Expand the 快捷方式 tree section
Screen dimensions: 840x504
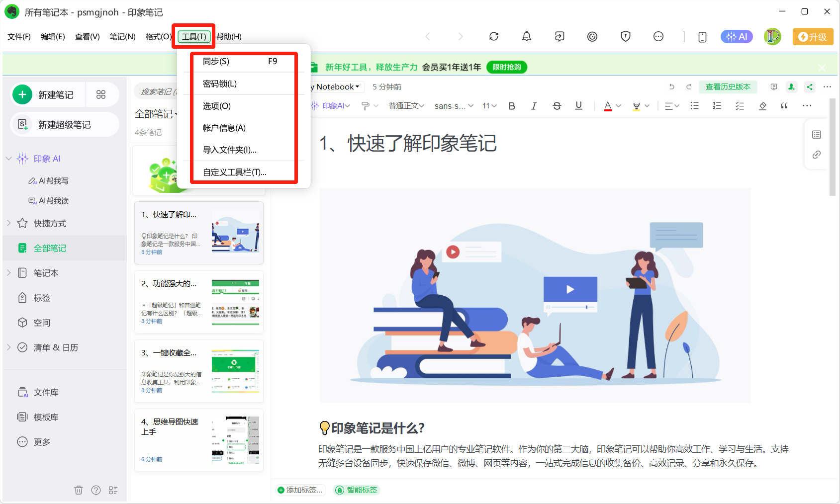pyautogui.click(x=8, y=223)
